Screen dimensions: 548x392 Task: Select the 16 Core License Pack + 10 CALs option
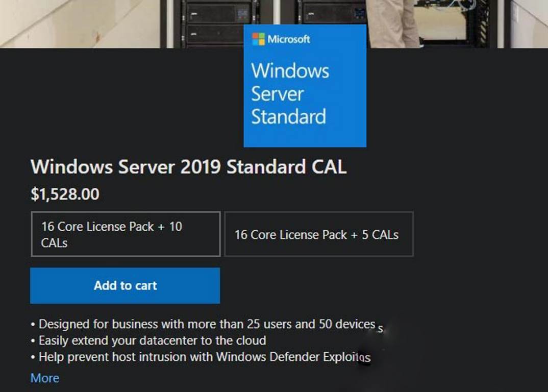point(126,234)
